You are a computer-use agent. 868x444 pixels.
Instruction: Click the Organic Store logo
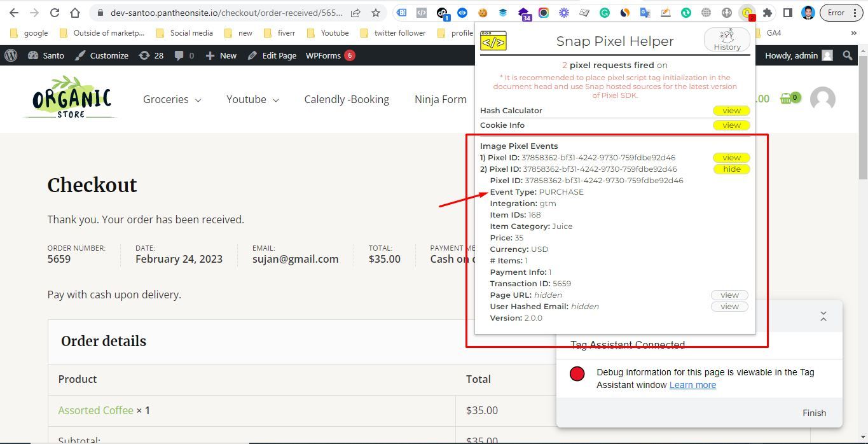click(71, 98)
